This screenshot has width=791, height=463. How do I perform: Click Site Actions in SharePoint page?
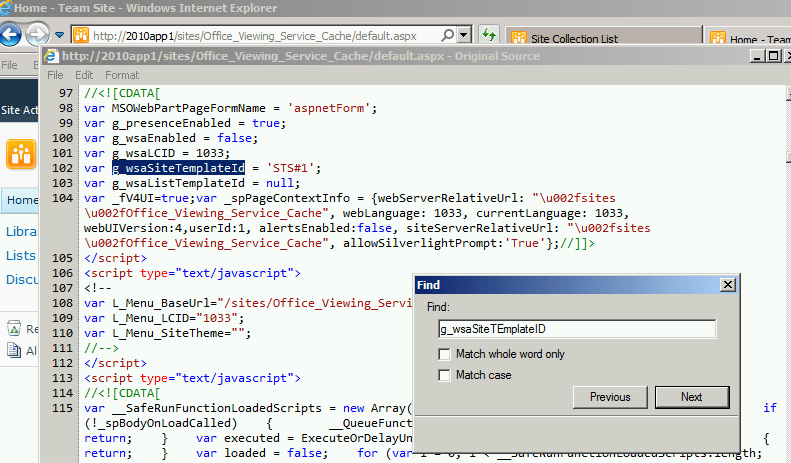point(19,110)
